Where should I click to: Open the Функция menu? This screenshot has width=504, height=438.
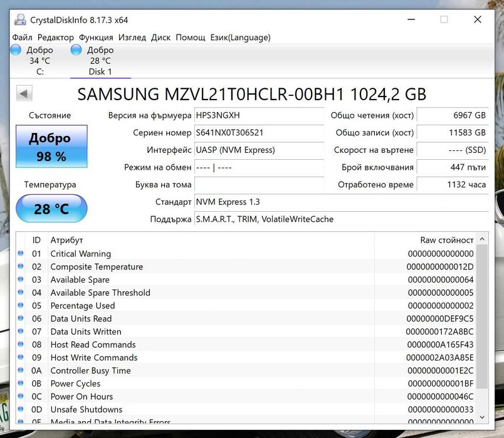click(96, 37)
